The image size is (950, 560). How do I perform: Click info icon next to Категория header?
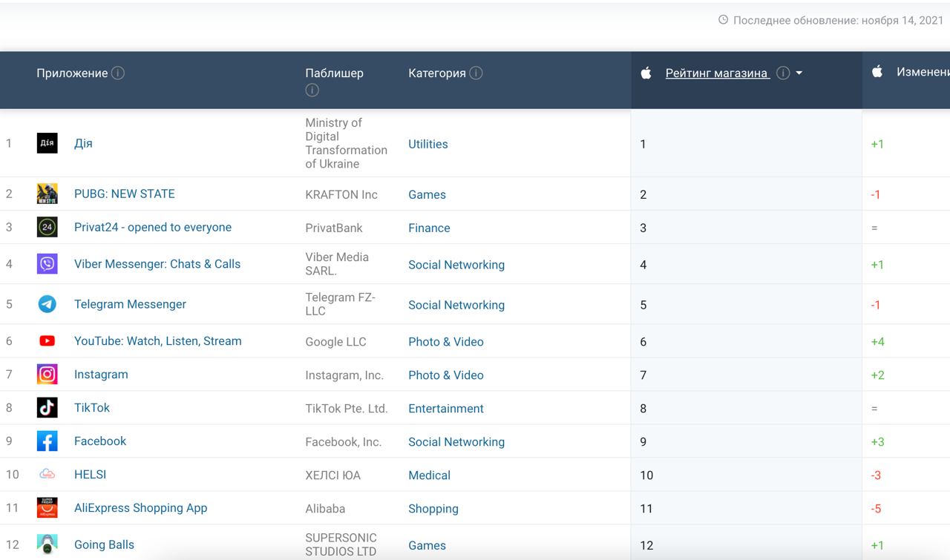(x=476, y=73)
